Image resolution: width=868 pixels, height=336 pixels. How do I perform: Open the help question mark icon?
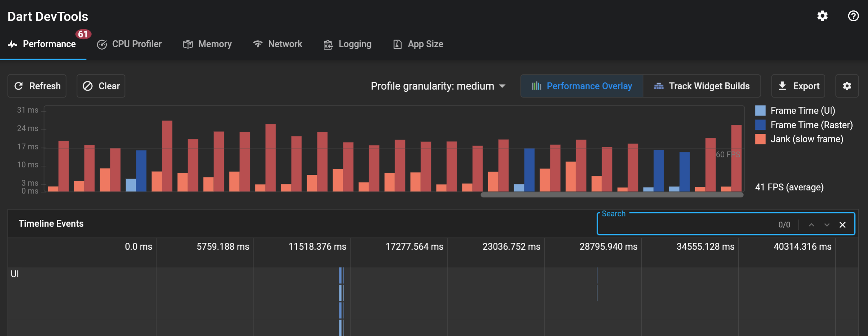853,16
